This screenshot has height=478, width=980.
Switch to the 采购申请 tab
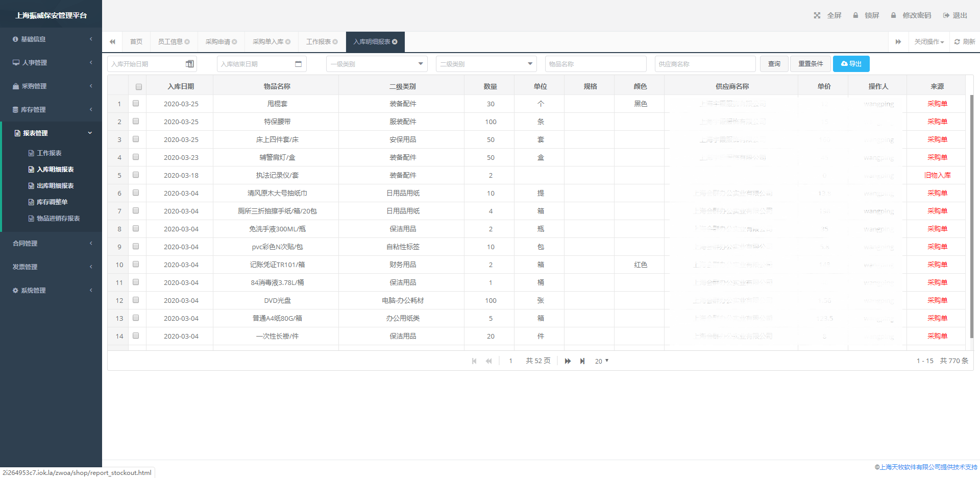click(218, 42)
